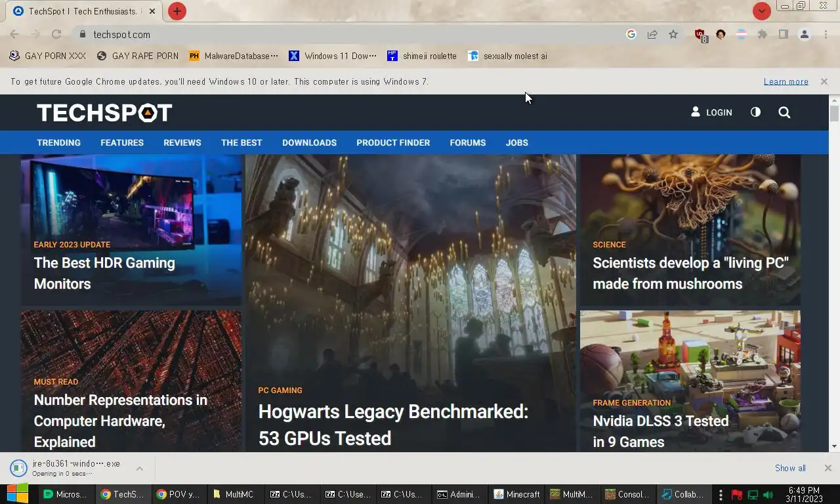Viewport: 840px width, 504px height.
Task: Click Show all downloads
Action: click(790, 468)
